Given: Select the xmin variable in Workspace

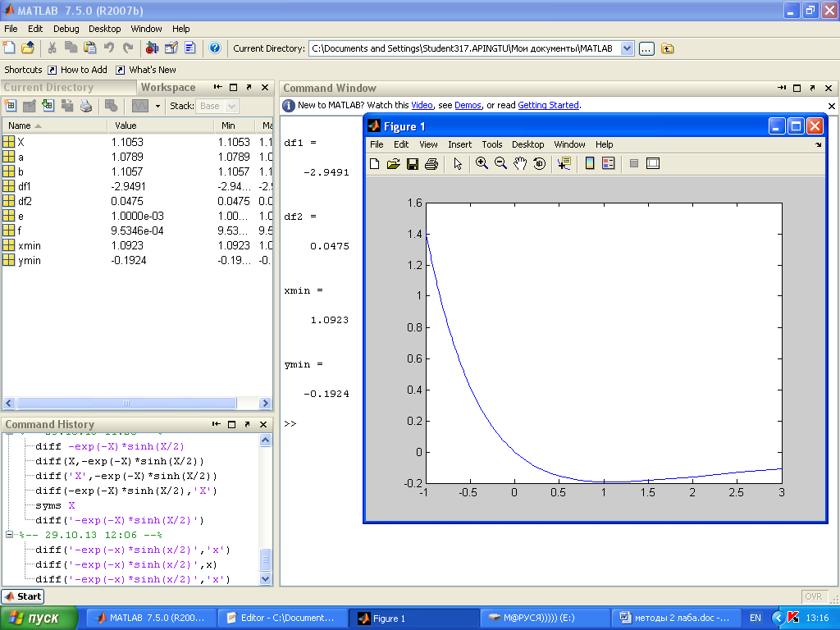Looking at the screenshot, I should pyautogui.click(x=137, y=245).
